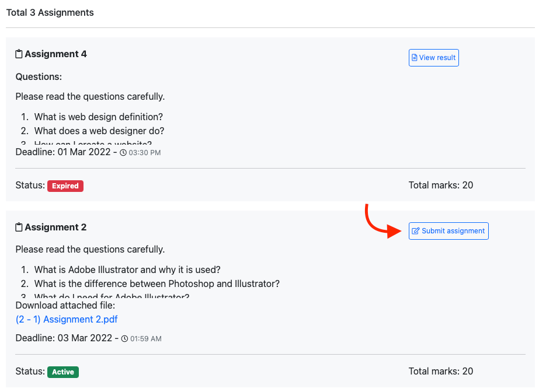Viewport: 539px width, 392px height.
Task: Click the clipboard icon beside Assignment 4
Action: point(19,54)
